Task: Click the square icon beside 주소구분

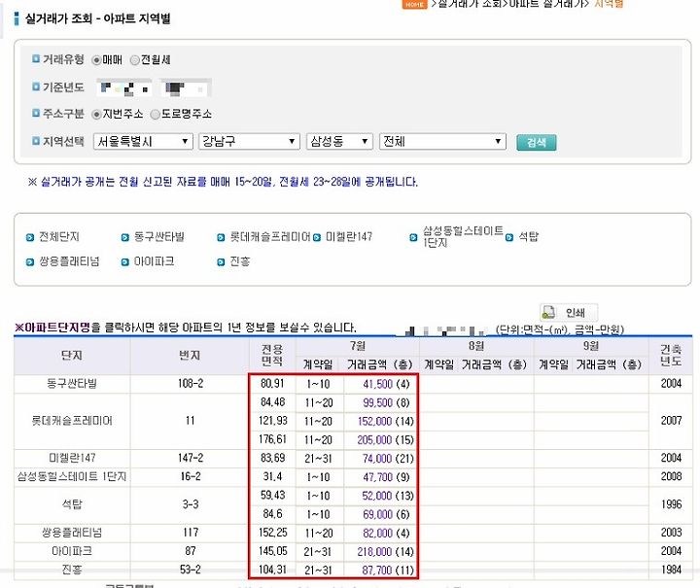Action: (36, 113)
